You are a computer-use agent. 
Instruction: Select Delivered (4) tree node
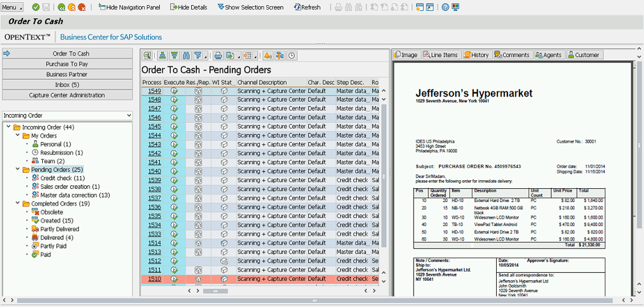[x=57, y=238]
